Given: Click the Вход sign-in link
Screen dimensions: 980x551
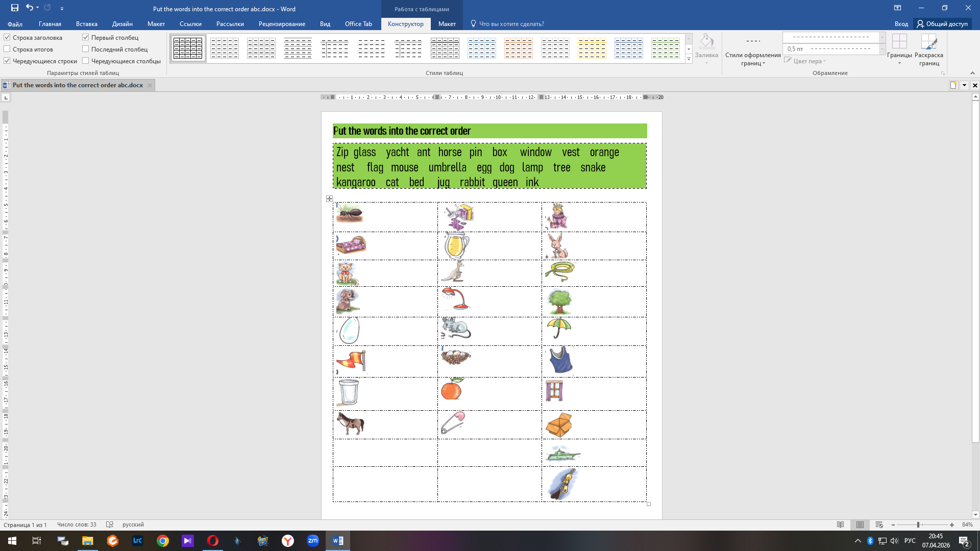Looking at the screenshot, I should [x=901, y=24].
